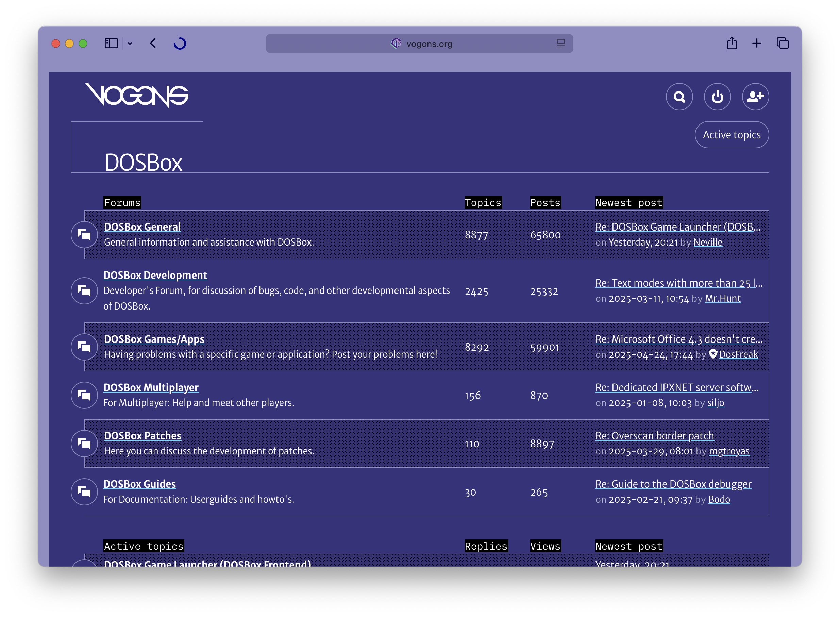Open a new tab with plus icon

click(757, 43)
